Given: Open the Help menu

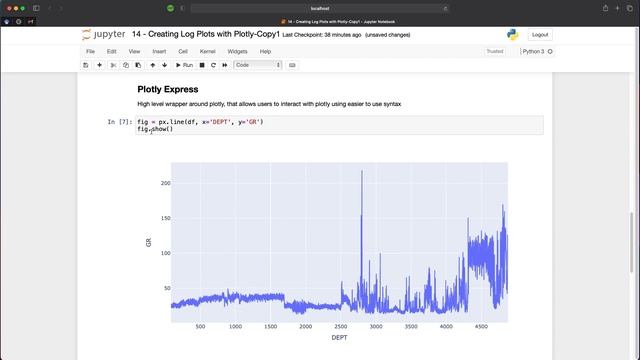Looking at the screenshot, I should 265,51.
